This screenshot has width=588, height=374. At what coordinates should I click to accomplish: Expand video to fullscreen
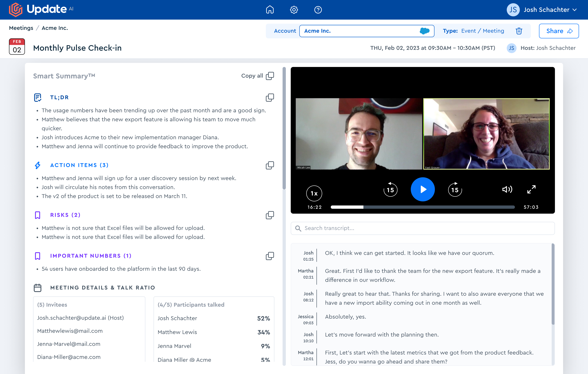tap(531, 189)
